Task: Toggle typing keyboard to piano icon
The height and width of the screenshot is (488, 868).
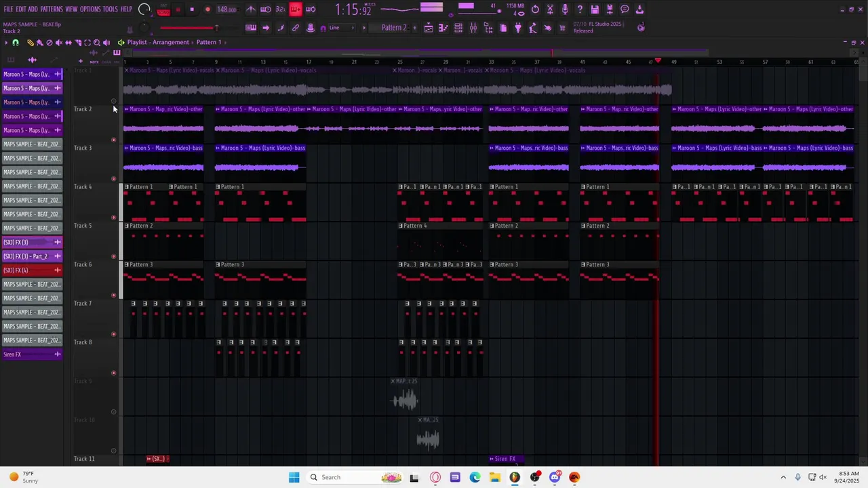Action: 251,28
